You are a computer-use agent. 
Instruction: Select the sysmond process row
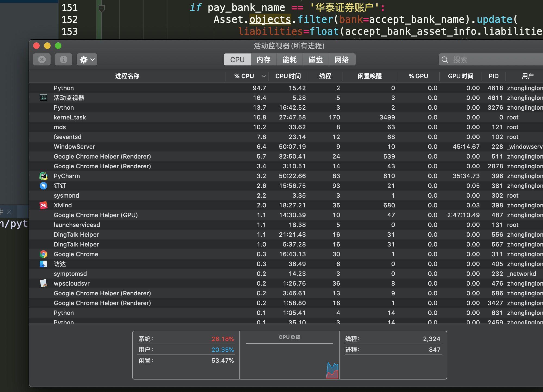[286, 195]
